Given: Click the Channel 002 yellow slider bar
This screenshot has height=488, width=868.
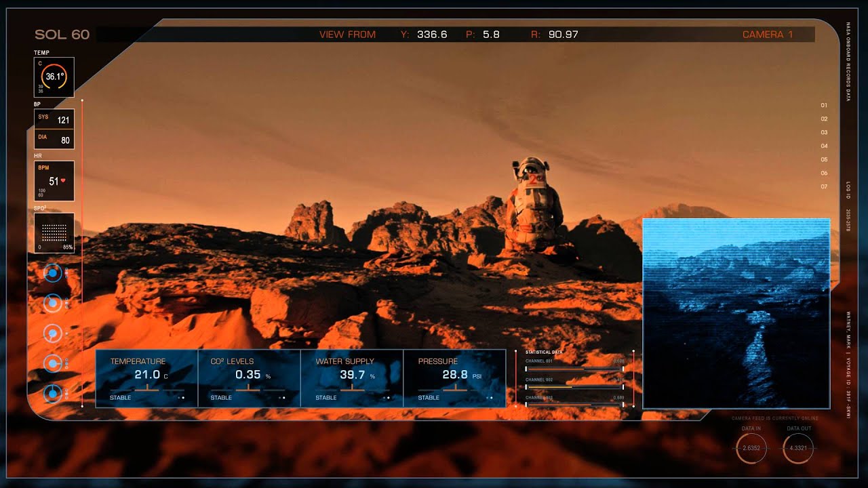Looking at the screenshot, I should click(574, 386).
